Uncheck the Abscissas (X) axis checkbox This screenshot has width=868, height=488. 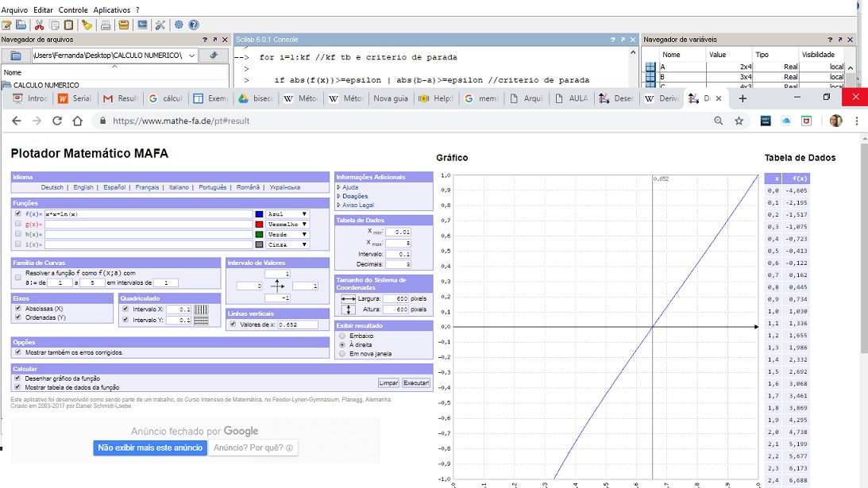[x=18, y=309]
